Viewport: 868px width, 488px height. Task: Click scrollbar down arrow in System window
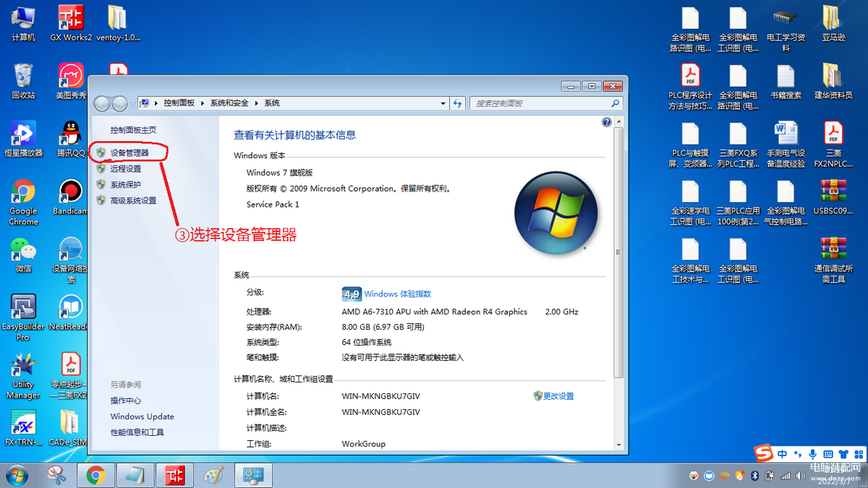coord(618,445)
